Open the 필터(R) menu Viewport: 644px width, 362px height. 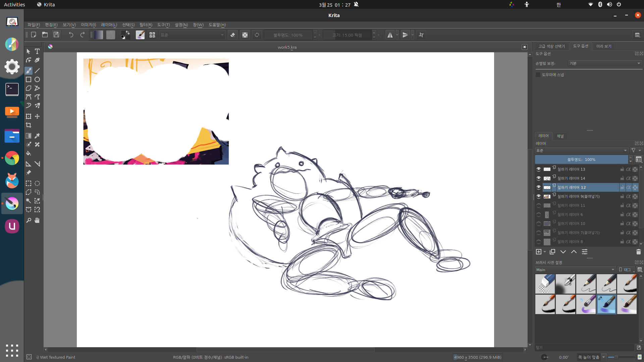[x=146, y=25]
